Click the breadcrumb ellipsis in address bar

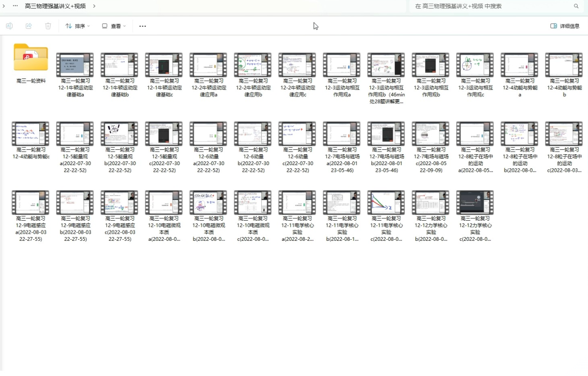pyautogui.click(x=15, y=6)
